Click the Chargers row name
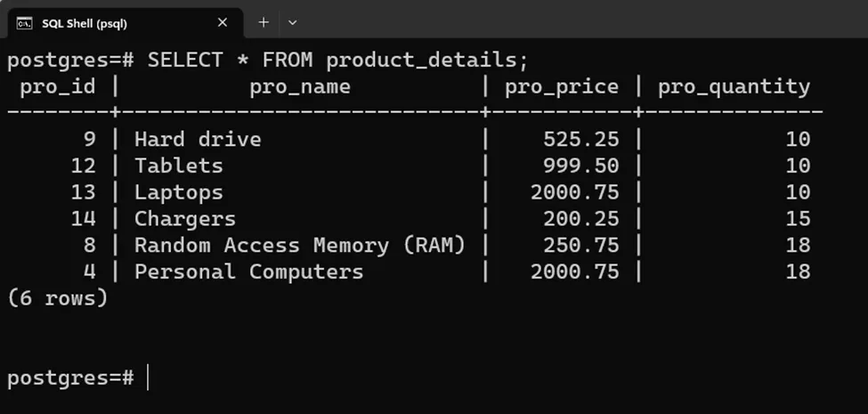Viewport: 868px width, 414px height. [x=185, y=219]
